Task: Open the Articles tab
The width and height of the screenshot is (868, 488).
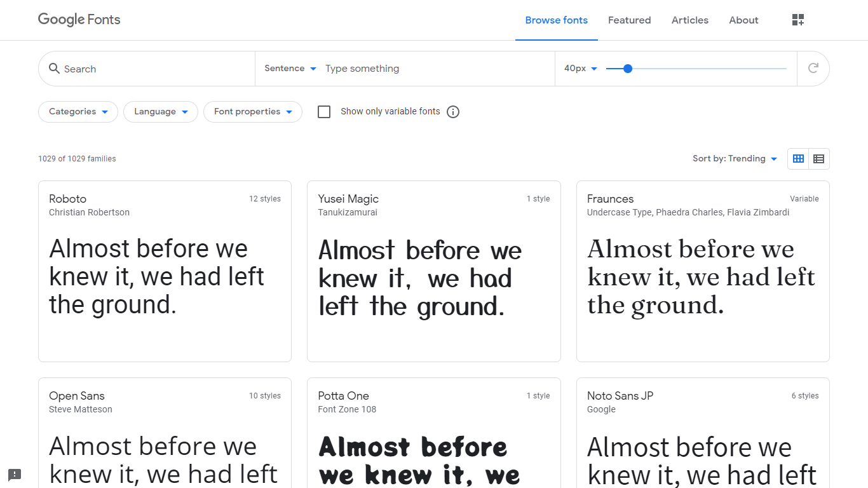Action: (x=690, y=20)
